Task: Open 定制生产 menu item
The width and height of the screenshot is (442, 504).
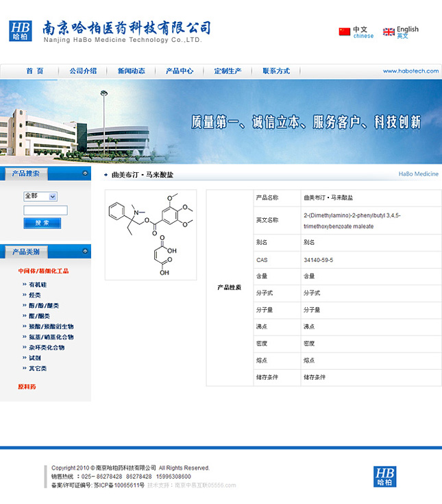Action: click(228, 71)
